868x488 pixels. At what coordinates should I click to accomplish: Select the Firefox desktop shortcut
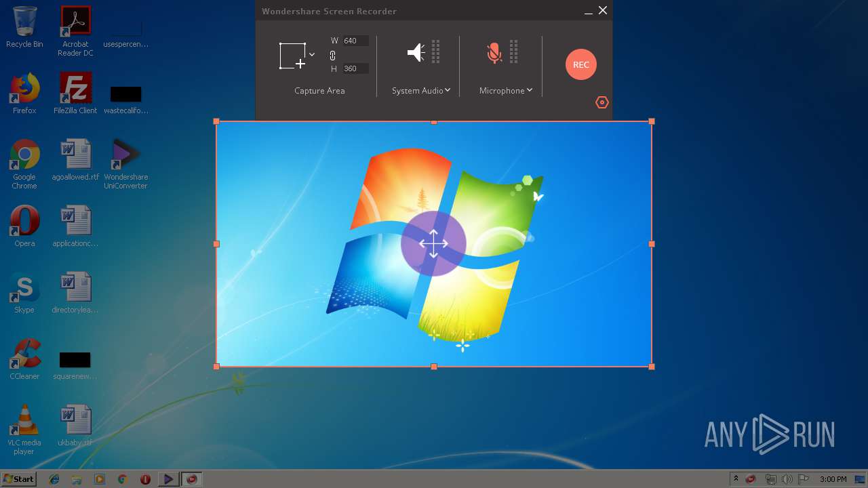[x=24, y=94]
